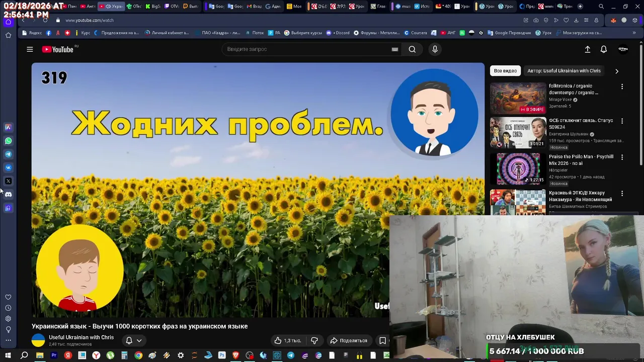644x362 pixels.
Task: Open Telegram in the browser sidebar
Action: pyautogui.click(x=8, y=154)
